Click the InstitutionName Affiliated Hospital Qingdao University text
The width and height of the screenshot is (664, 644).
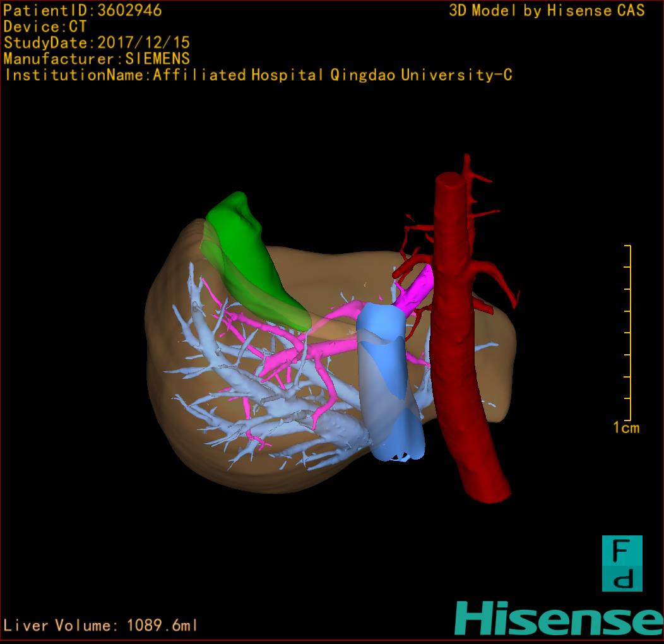(258, 75)
